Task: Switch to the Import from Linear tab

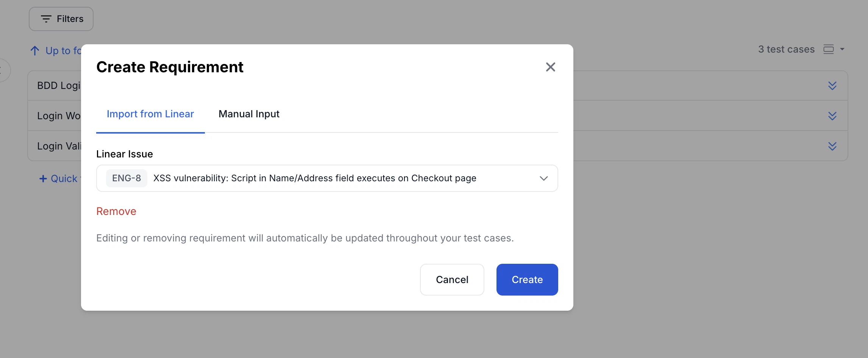Action: point(150,114)
